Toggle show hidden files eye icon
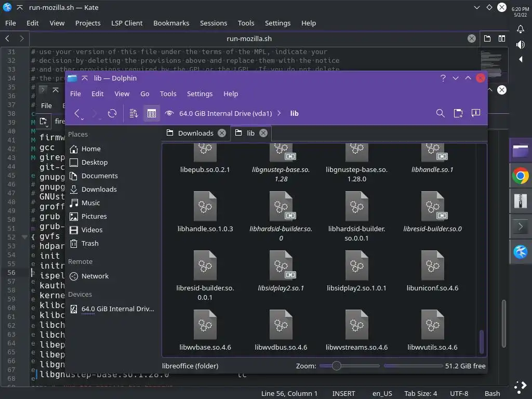 click(x=169, y=113)
